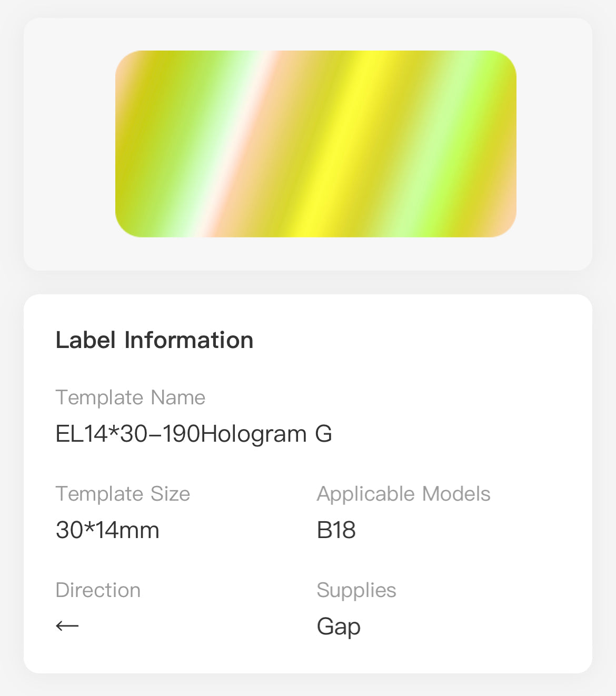Select the 30*14mm template size value
The height and width of the screenshot is (696, 616).
click(107, 530)
